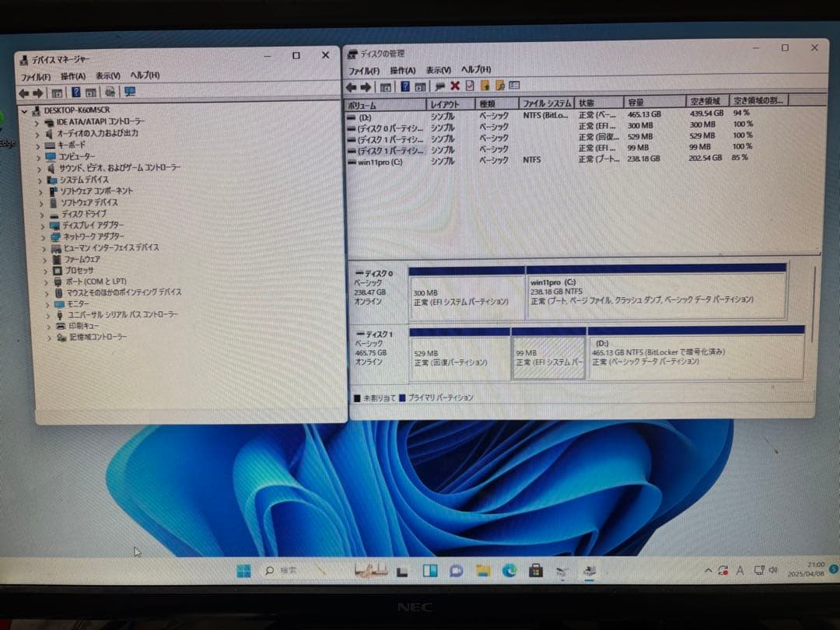Open Microsoft Store from the taskbar
This screenshot has height=630, width=840.
pos(537,571)
